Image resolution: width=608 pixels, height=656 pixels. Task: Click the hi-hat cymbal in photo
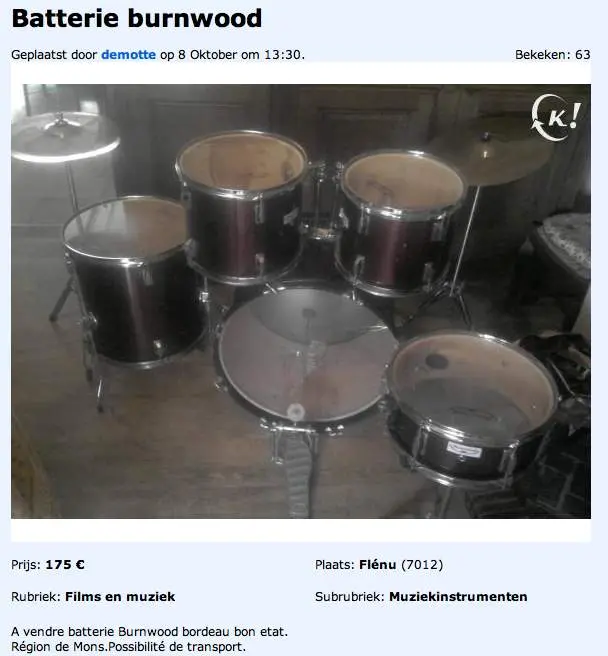[x=65, y=136]
